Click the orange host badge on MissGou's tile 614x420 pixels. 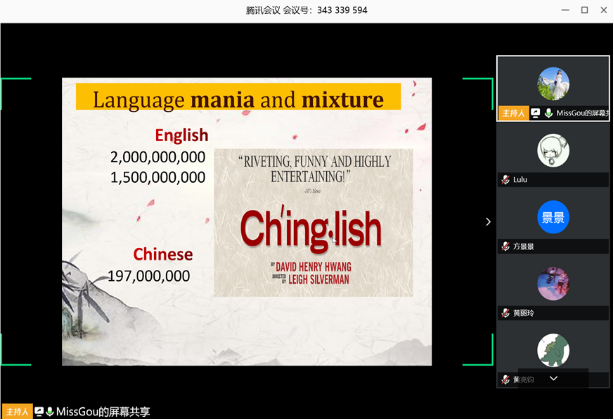513,113
